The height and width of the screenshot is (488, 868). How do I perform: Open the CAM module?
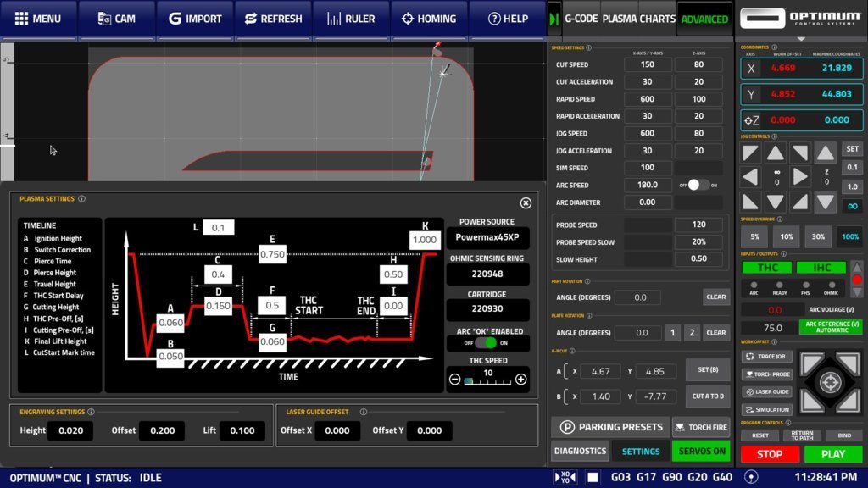[117, 19]
